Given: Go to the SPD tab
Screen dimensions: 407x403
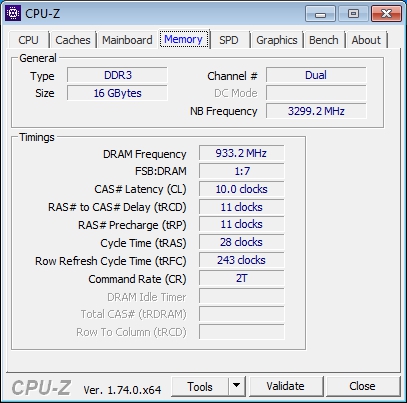Looking at the screenshot, I should 229,40.
